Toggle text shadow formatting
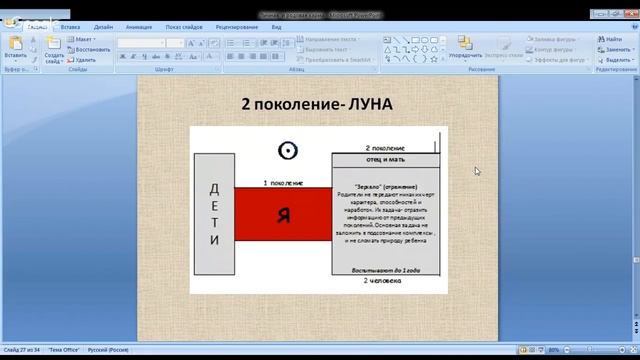The width and height of the screenshot is (640, 360). (x=167, y=57)
